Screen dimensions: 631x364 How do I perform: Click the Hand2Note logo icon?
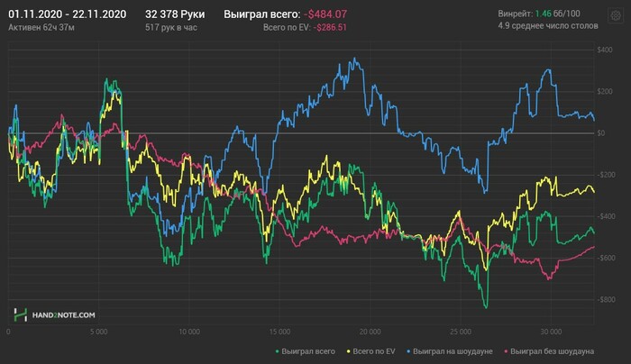[22, 314]
